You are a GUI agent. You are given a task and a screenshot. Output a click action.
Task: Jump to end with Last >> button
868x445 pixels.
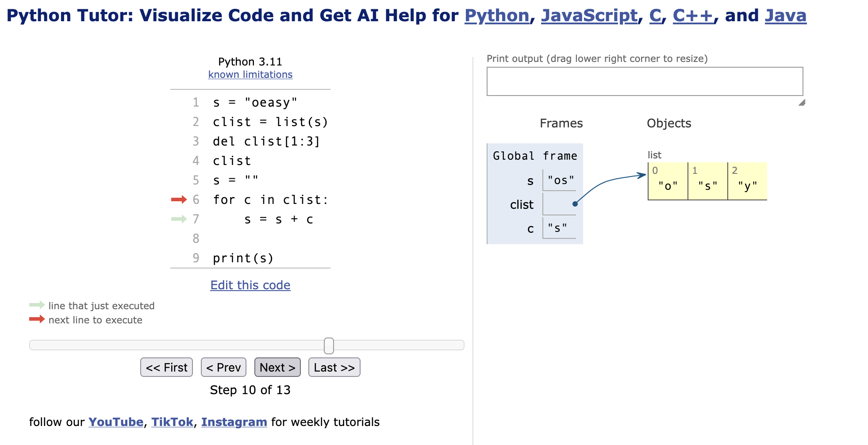(x=334, y=368)
